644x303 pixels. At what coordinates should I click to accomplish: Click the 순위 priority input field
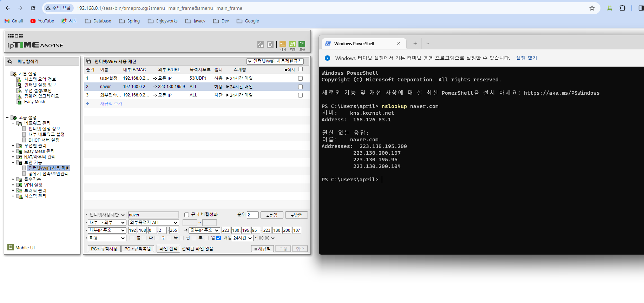(x=253, y=215)
